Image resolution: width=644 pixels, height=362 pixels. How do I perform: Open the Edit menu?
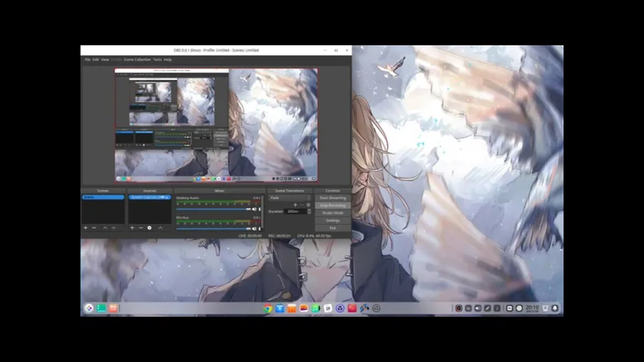click(96, 59)
